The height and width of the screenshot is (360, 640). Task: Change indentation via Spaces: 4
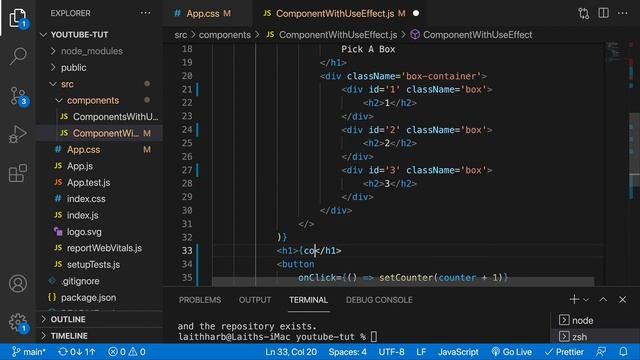click(x=347, y=352)
